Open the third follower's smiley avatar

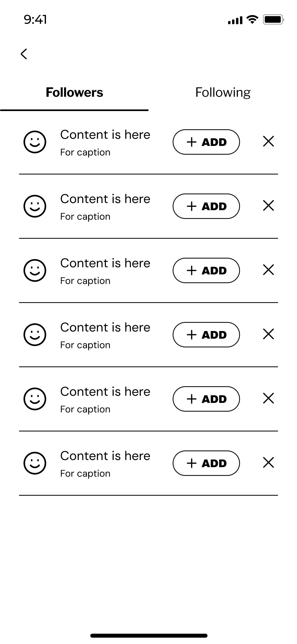click(35, 270)
